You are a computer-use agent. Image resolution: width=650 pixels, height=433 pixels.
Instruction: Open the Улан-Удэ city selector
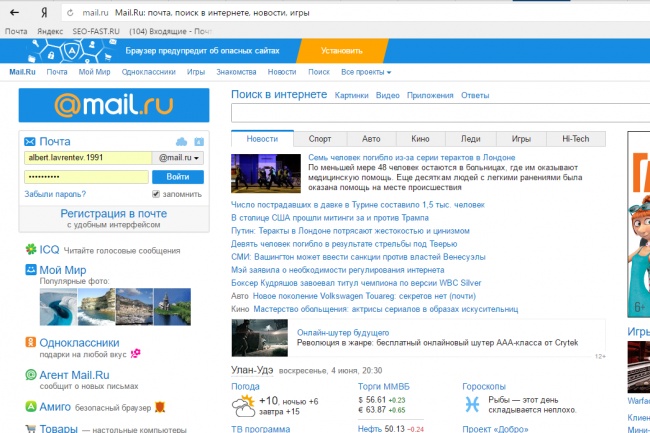pyautogui.click(x=252, y=370)
